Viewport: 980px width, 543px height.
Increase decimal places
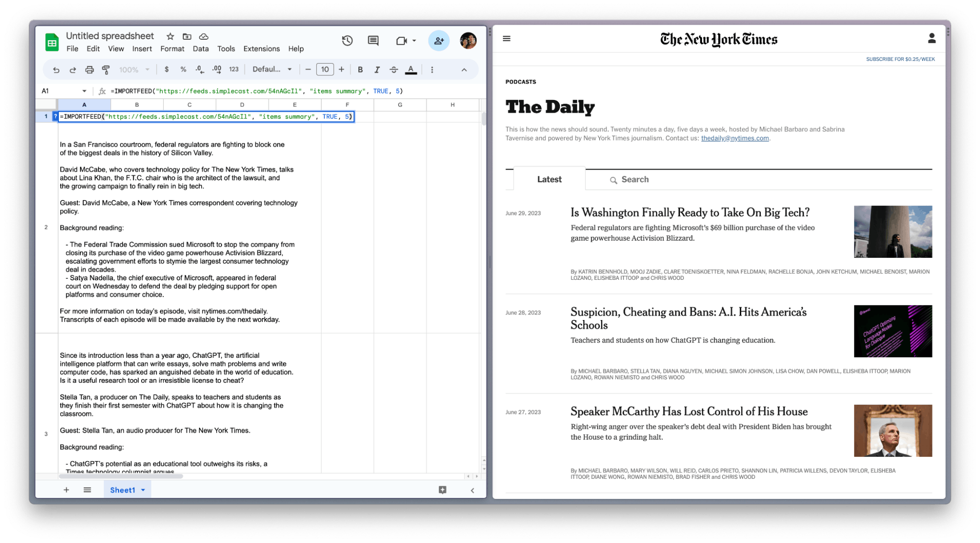pyautogui.click(x=217, y=70)
